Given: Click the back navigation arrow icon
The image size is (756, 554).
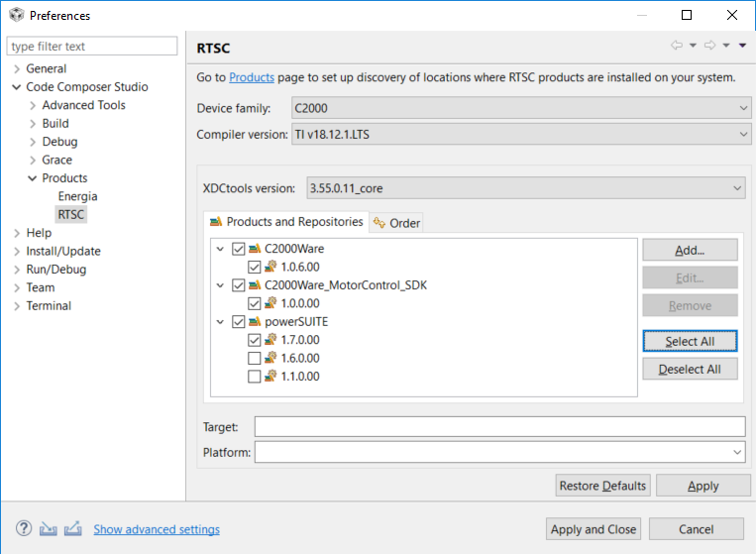Looking at the screenshot, I should 677,46.
